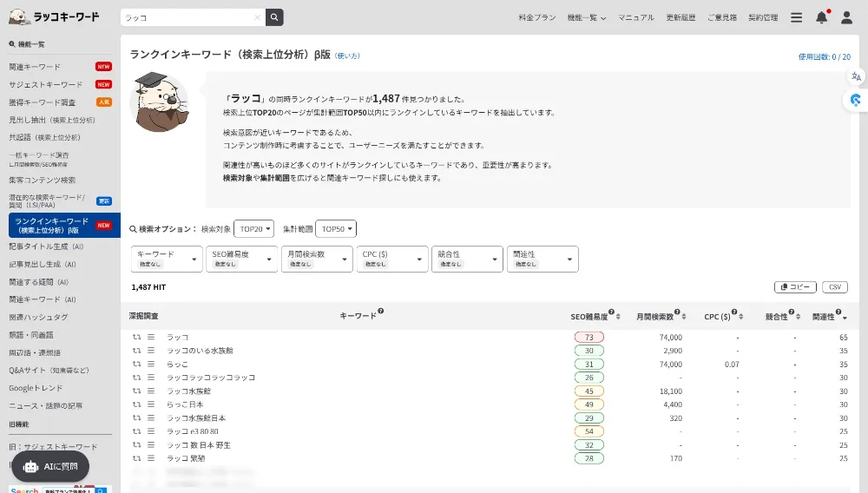Screen dimensions: 868x493
Task: Click research icon for らっこ row
Action: 137,364
